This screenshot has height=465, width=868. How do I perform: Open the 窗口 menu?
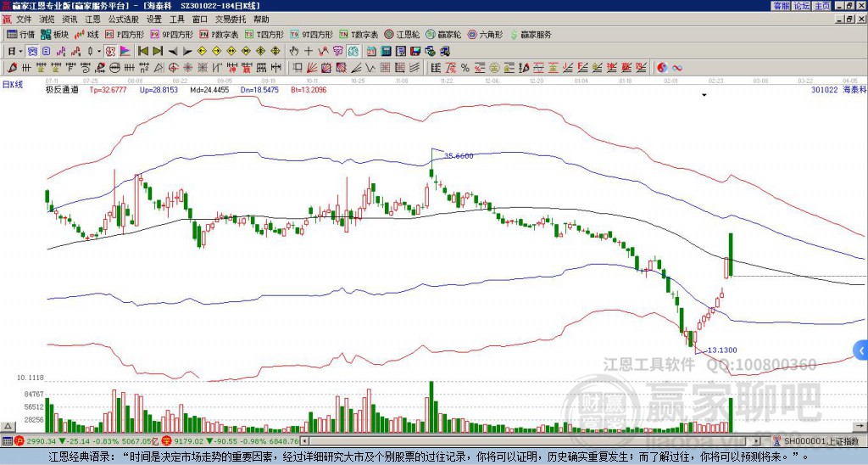point(200,20)
